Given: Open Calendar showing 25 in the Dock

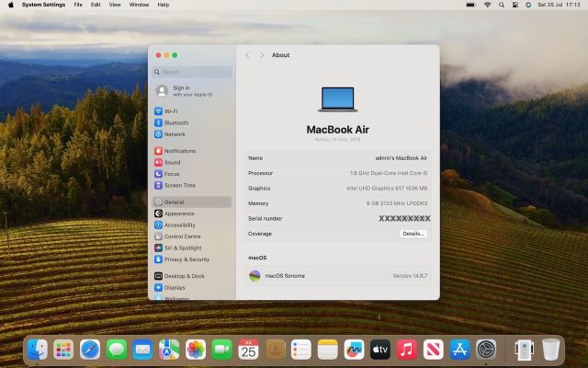Looking at the screenshot, I should [x=248, y=350].
